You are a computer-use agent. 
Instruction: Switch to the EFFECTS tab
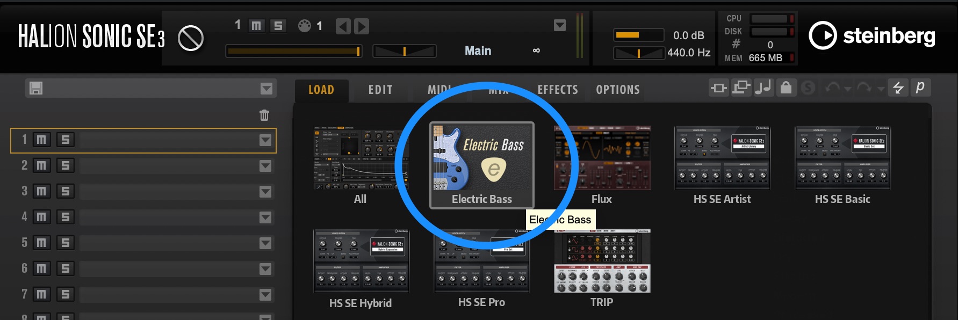(558, 90)
